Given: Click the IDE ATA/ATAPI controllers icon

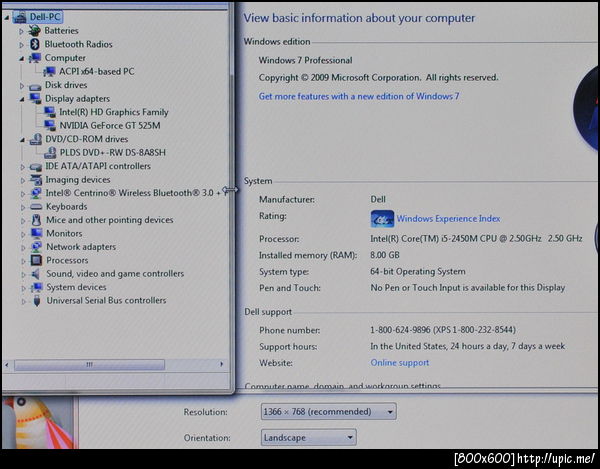Looking at the screenshot, I should [36, 167].
